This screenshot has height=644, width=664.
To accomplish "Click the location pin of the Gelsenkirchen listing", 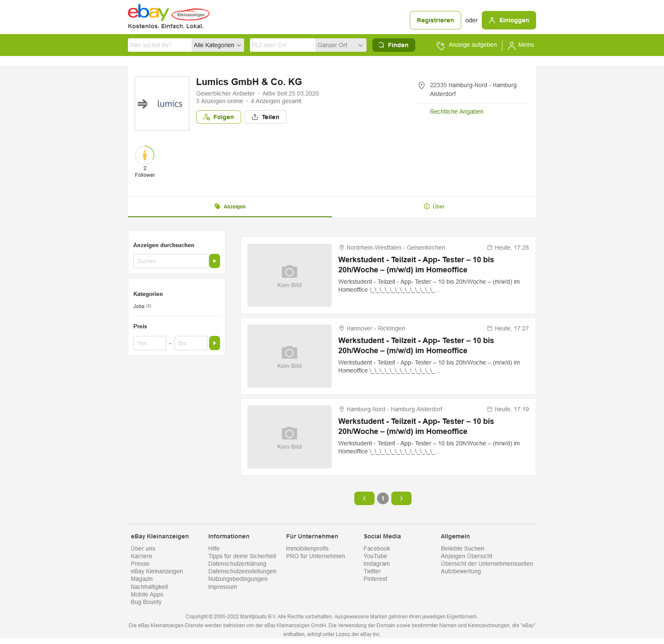I will coord(342,247).
